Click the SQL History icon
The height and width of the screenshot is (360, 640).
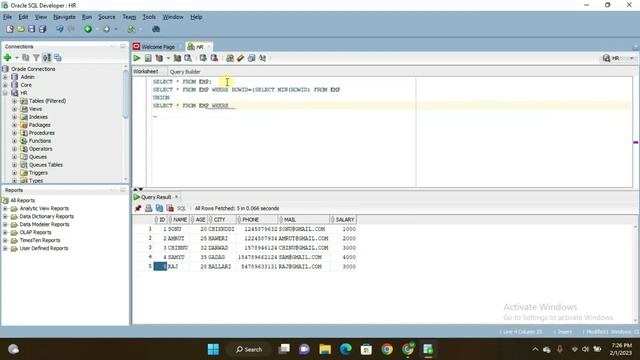(x=251, y=58)
